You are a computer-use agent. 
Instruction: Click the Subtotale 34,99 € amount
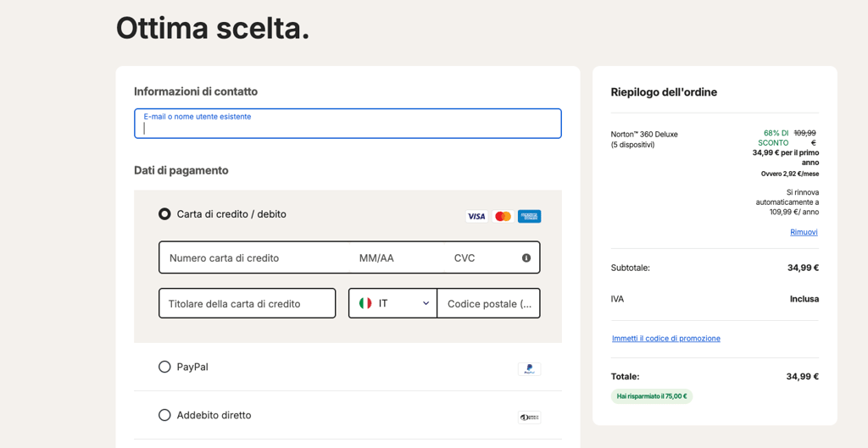point(803,268)
